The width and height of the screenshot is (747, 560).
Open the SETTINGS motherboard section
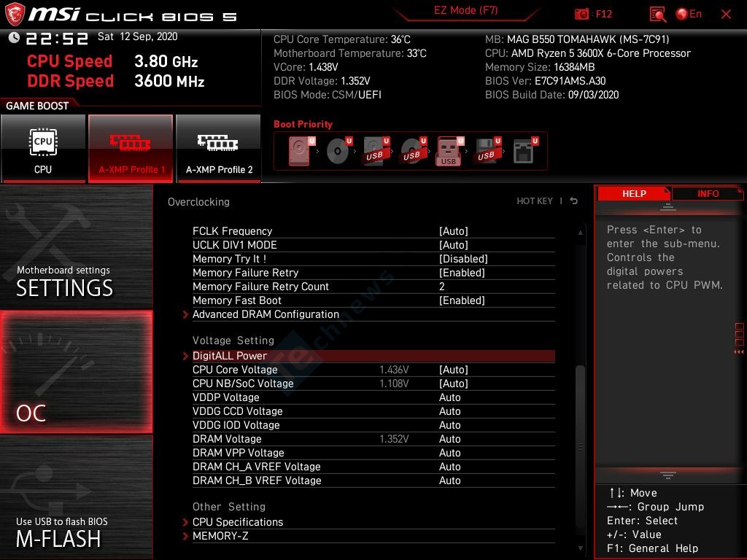(x=76, y=246)
